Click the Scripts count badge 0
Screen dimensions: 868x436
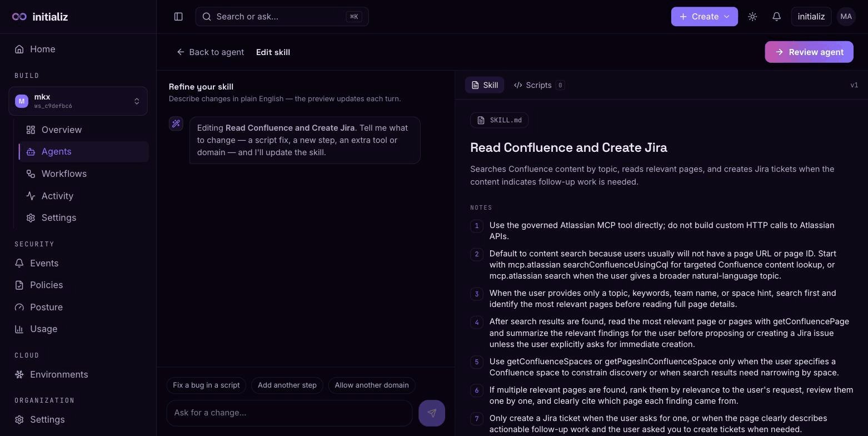(560, 85)
